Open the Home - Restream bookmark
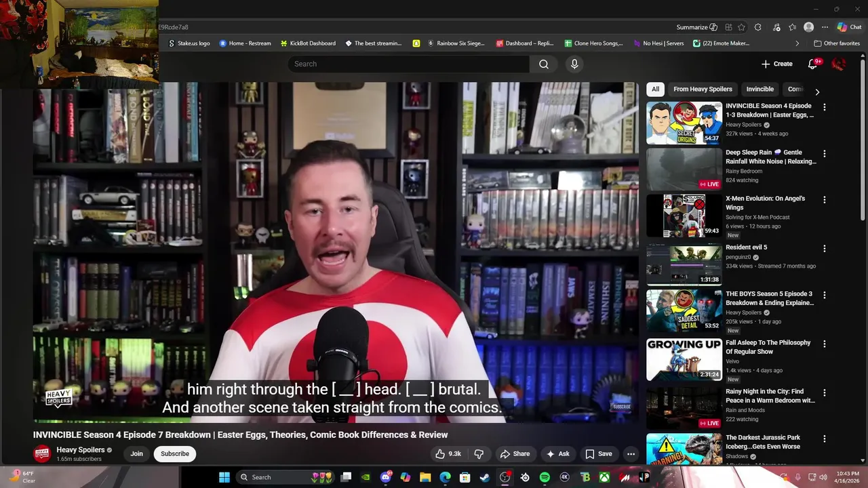The width and height of the screenshot is (868, 488). [245, 43]
